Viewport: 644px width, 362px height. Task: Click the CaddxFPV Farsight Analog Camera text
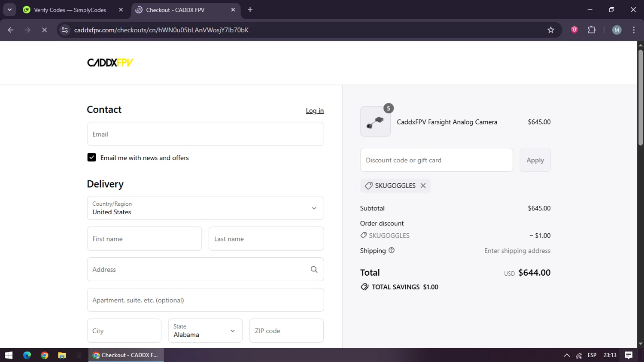447,122
